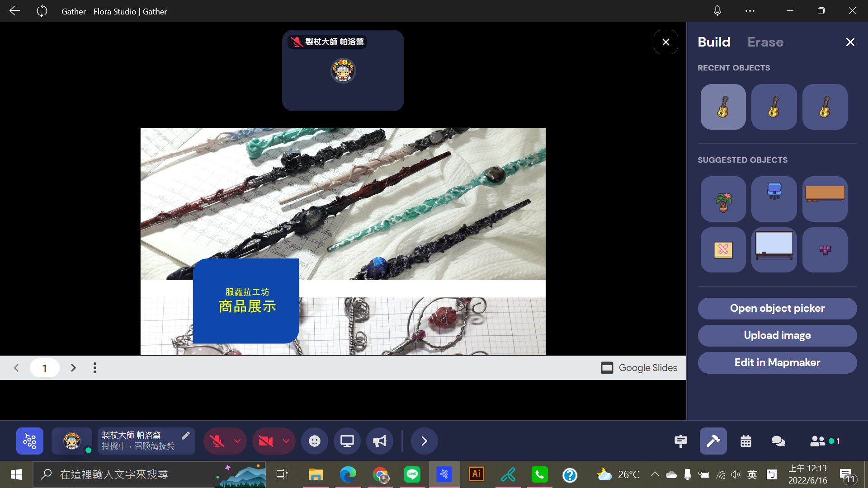Open the chat panel
Image resolution: width=868 pixels, height=488 pixels.
(x=778, y=441)
